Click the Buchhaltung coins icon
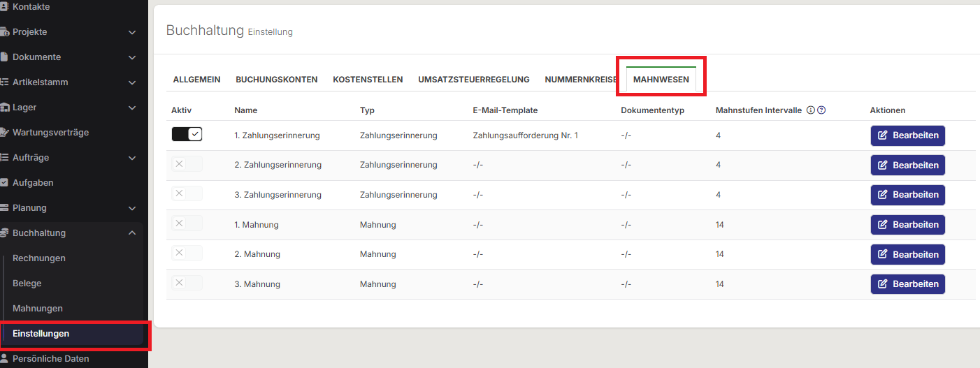980x368 pixels. (x=4, y=233)
